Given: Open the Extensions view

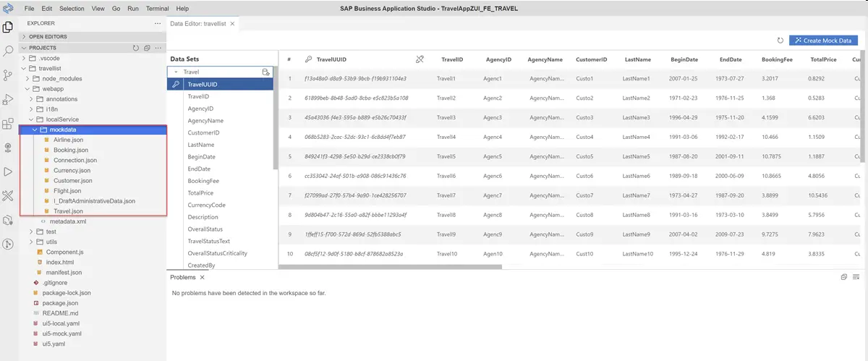Looking at the screenshot, I should (9, 124).
